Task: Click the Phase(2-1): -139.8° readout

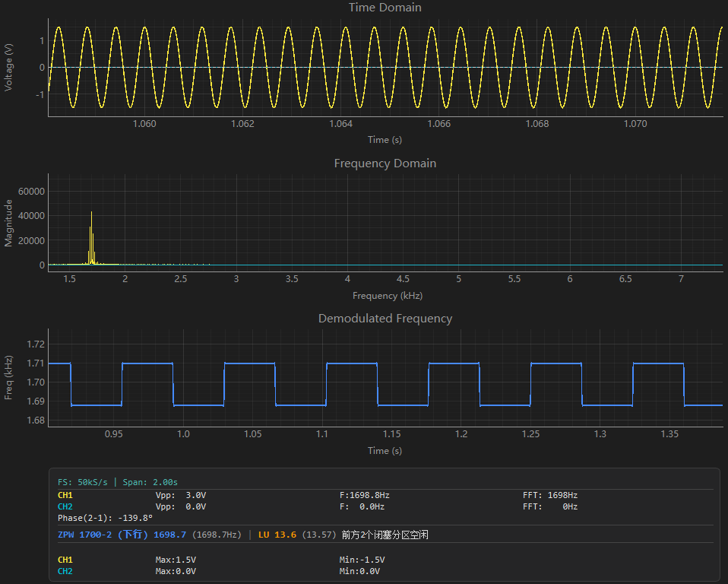Action: [106, 518]
